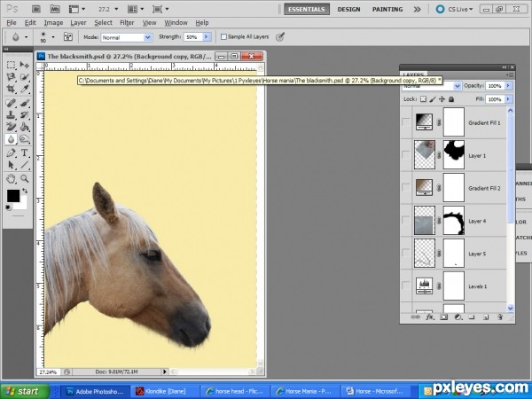
Task: Open the Windows start button
Action: 25,391
